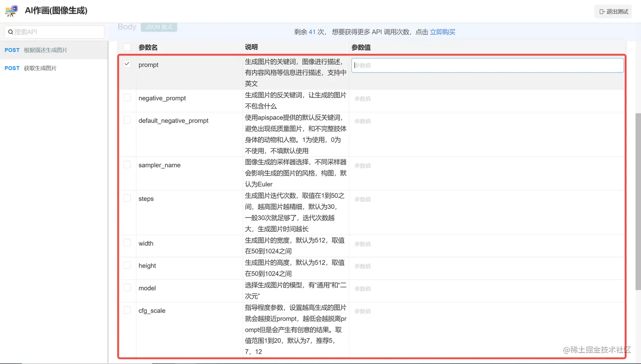Uncheck the prompt parameter checkbox
The width and height of the screenshot is (641, 364).
tap(127, 64)
